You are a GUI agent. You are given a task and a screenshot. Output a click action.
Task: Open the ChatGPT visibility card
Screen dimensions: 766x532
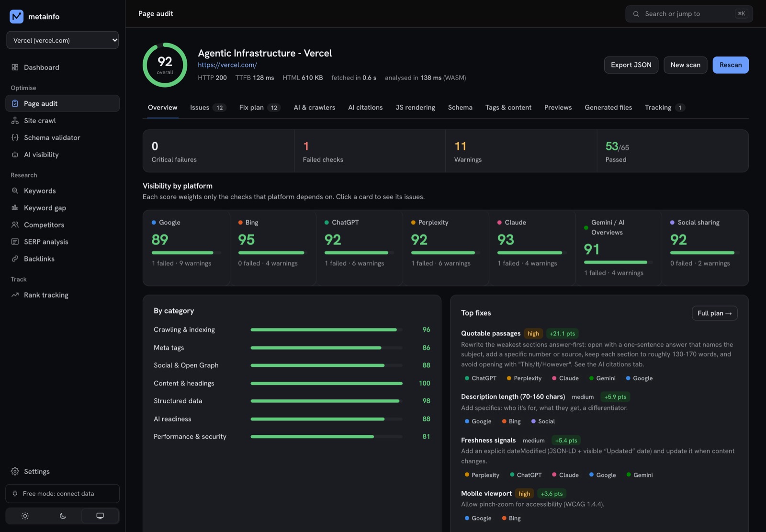tap(359, 248)
